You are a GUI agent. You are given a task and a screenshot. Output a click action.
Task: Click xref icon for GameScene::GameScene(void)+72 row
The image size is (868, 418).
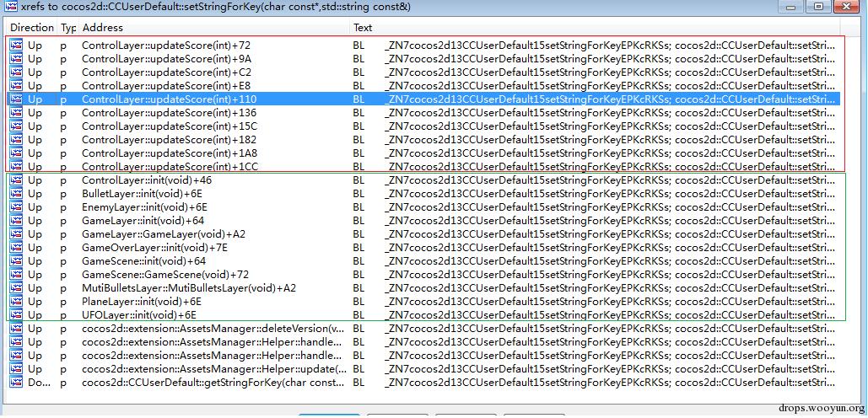click(15, 274)
